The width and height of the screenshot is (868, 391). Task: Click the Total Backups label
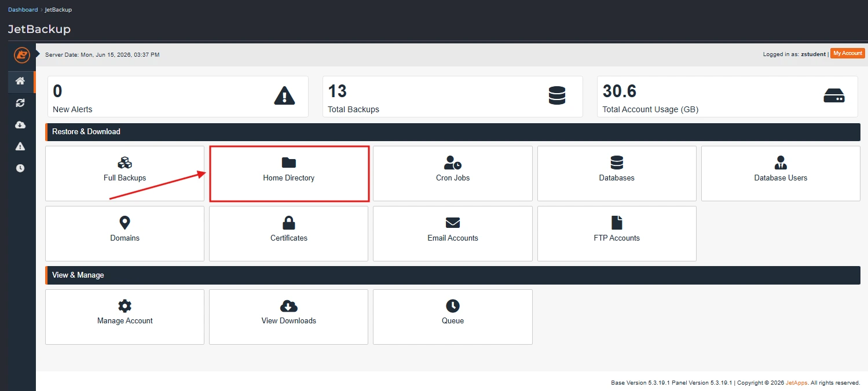[x=353, y=109]
